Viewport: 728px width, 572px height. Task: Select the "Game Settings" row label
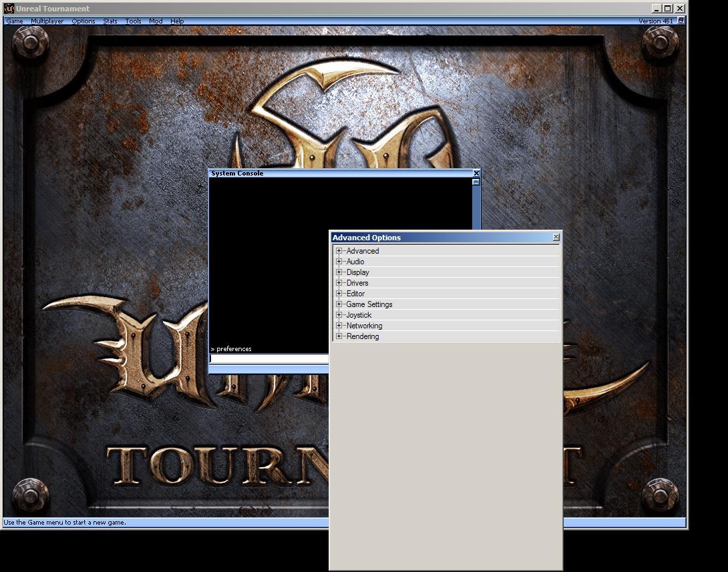[369, 304]
